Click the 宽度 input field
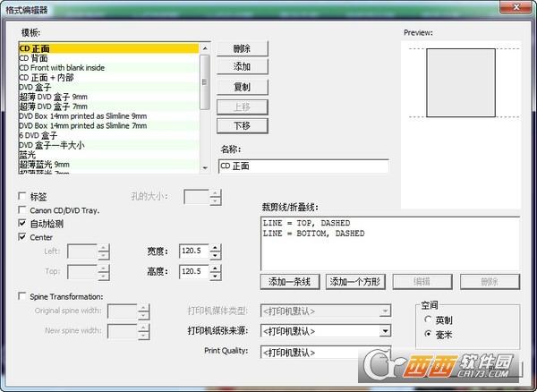The height and width of the screenshot is (392, 537). [194, 251]
